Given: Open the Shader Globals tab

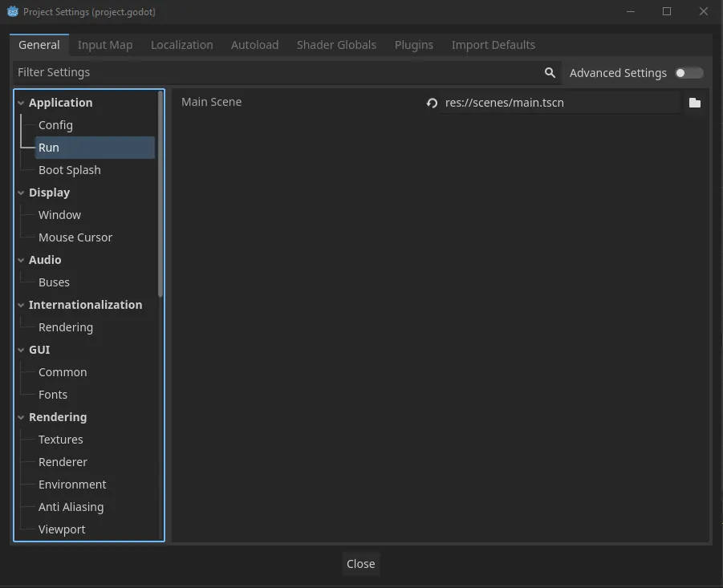Looking at the screenshot, I should coord(336,44).
